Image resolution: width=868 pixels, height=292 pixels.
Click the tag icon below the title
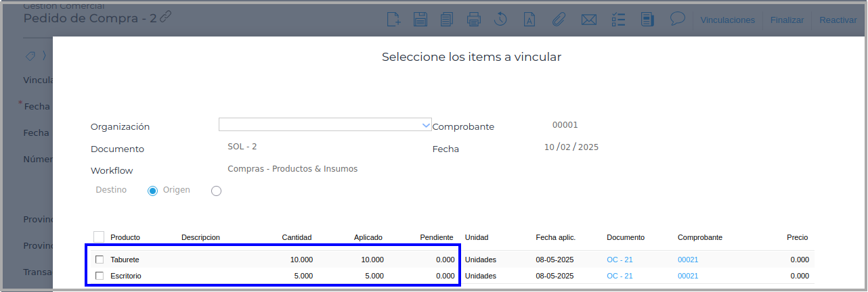coord(30,55)
